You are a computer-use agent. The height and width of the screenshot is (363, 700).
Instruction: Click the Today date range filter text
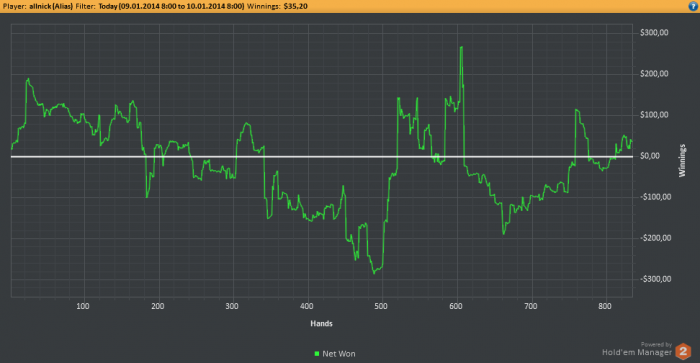pos(171,6)
